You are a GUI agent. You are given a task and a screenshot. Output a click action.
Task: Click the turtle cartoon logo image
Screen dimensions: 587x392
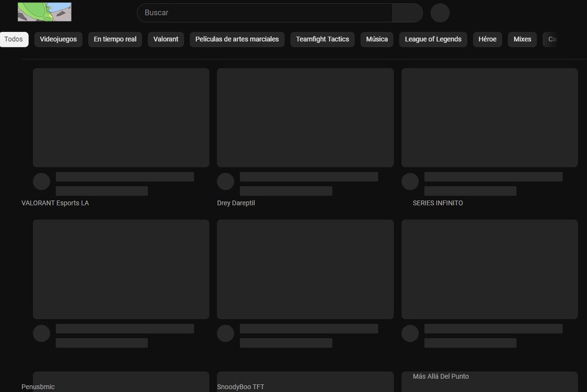(x=45, y=12)
